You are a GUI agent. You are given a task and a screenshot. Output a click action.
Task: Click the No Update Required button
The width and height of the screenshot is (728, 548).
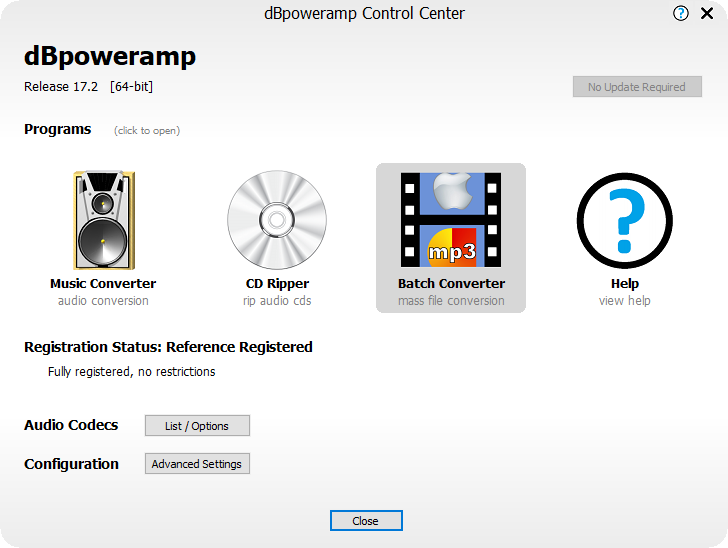pos(637,87)
